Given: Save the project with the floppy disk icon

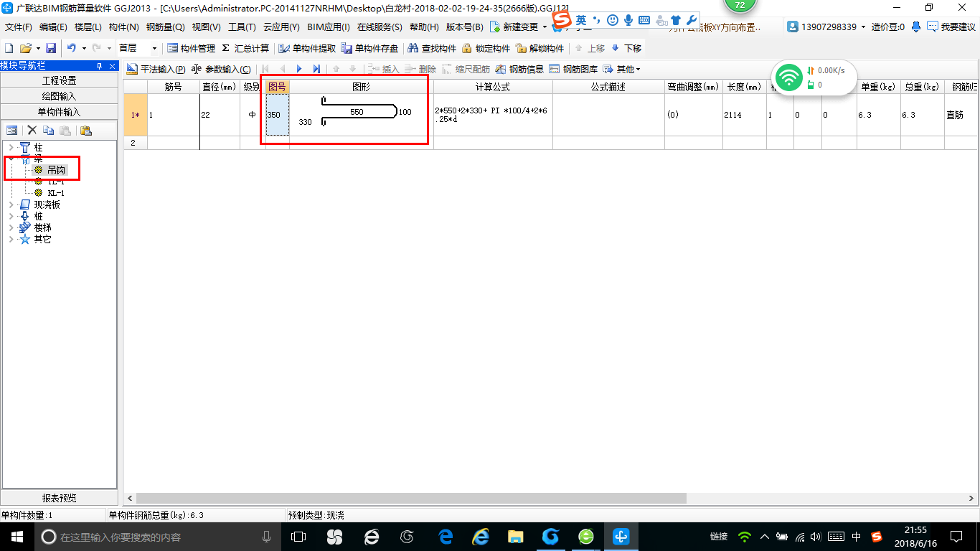Looking at the screenshot, I should (51, 48).
